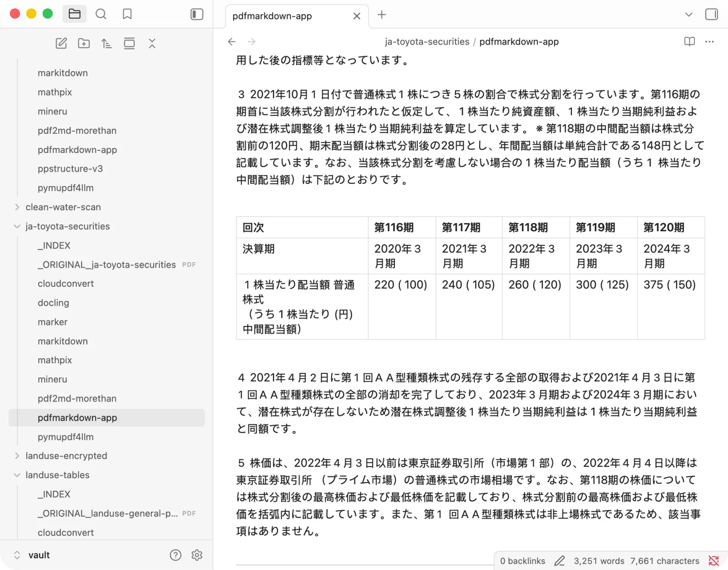Open pymupdf4llm under ja-toyota-securities
Viewport: 728px width, 570px height.
(66, 437)
